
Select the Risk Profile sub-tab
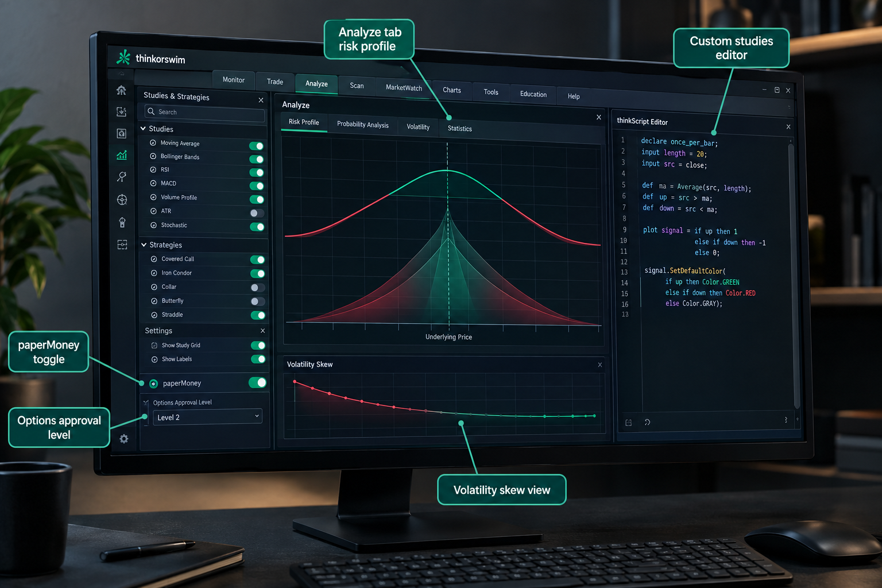(x=304, y=122)
